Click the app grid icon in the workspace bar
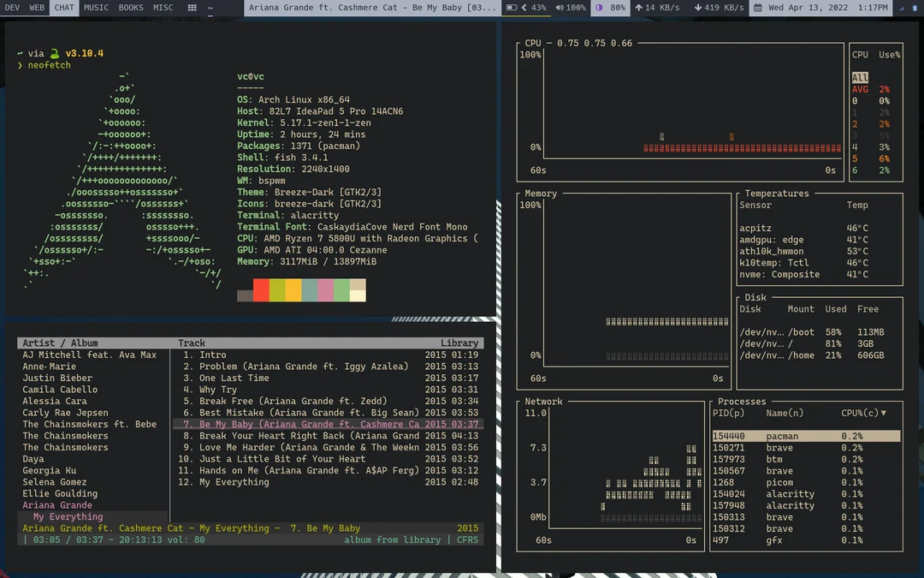Image resolution: width=924 pixels, height=578 pixels. pos(192,8)
